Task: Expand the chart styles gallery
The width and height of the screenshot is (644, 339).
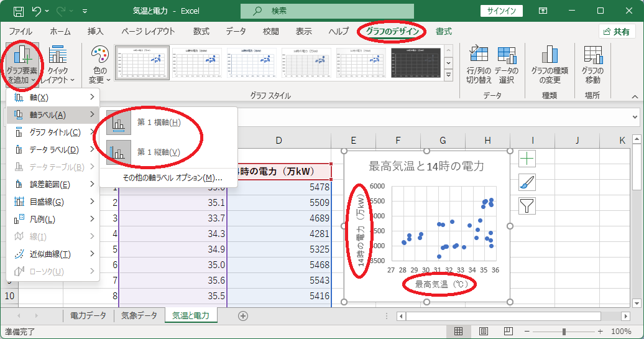Action: pos(449,75)
